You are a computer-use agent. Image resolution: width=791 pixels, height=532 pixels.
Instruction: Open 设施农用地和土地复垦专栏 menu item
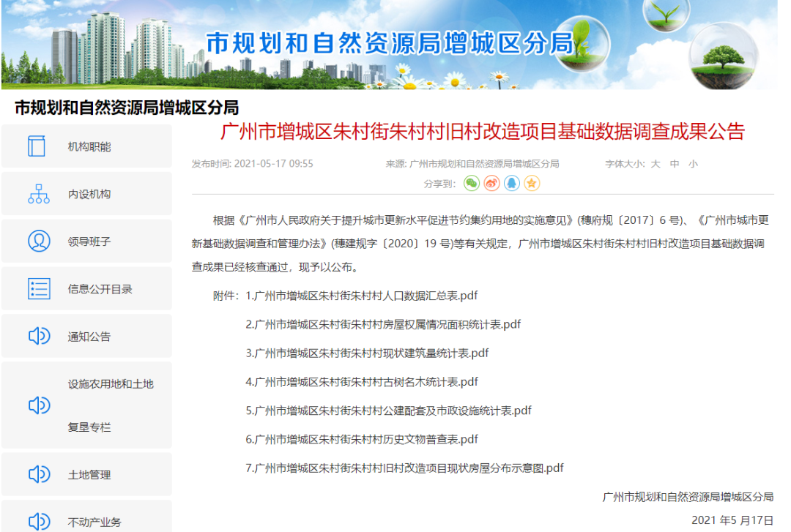[x=86, y=405]
